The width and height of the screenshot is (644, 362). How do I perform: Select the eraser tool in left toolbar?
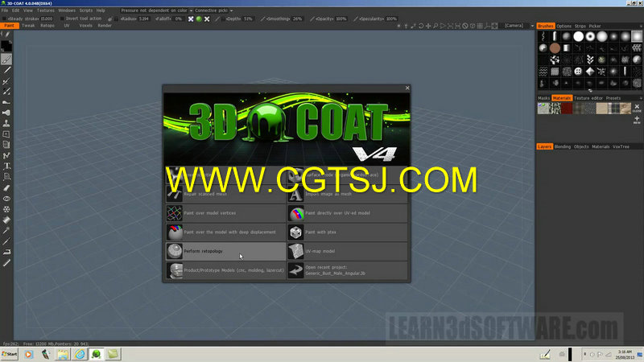[6, 187]
